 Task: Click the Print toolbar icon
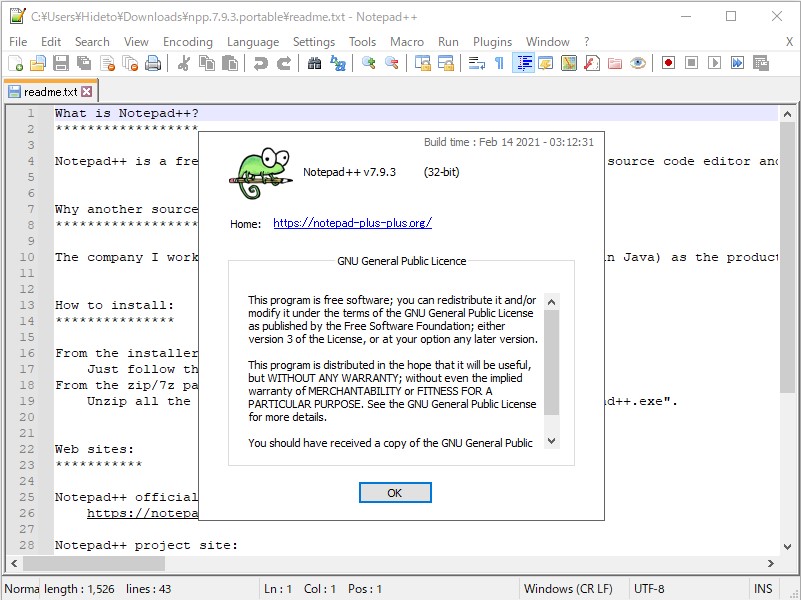click(155, 62)
